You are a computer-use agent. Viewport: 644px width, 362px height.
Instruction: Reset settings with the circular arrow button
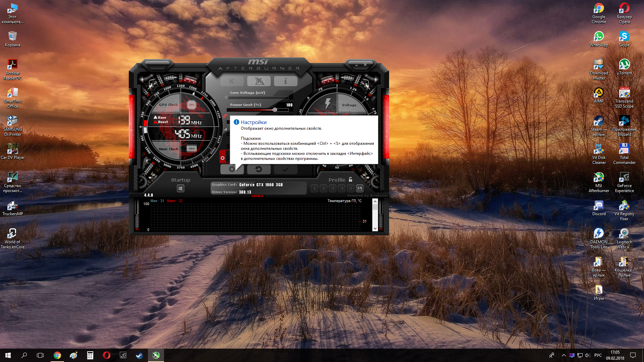coord(259,169)
